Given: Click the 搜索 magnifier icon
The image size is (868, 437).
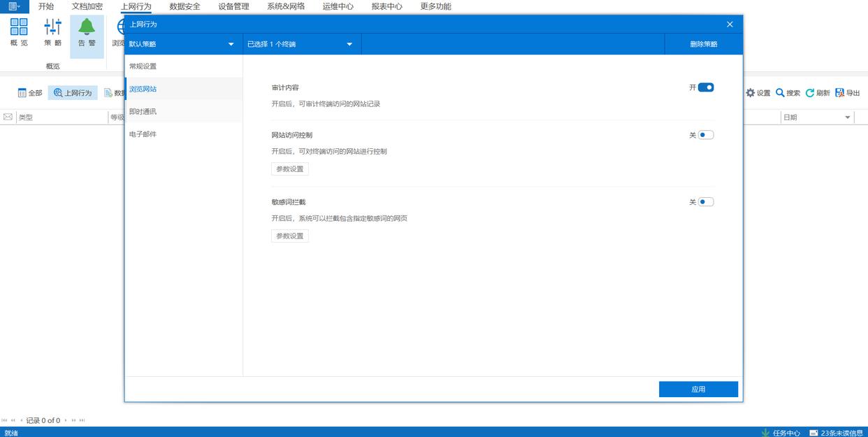Looking at the screenshot, I should pos(780,93).
